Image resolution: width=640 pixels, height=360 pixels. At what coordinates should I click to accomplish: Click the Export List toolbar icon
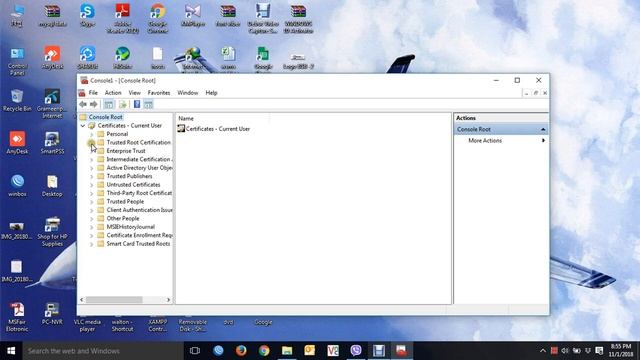[x=123, y=104]
